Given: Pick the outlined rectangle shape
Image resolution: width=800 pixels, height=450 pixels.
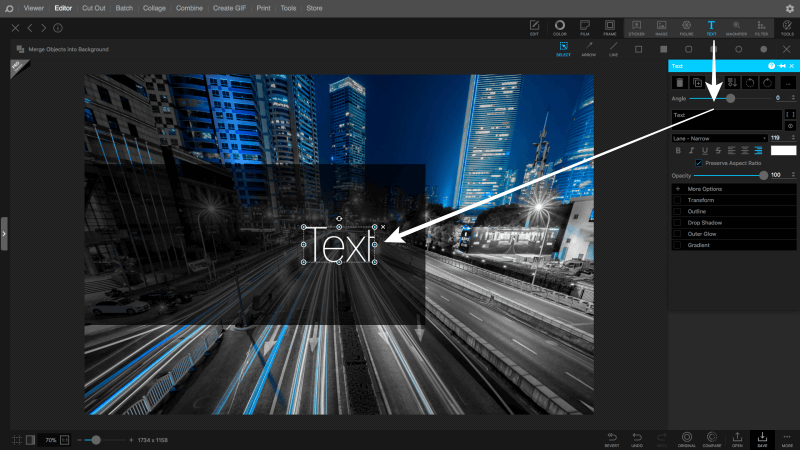Looking at the screenshot, I should tap(638, 49).
